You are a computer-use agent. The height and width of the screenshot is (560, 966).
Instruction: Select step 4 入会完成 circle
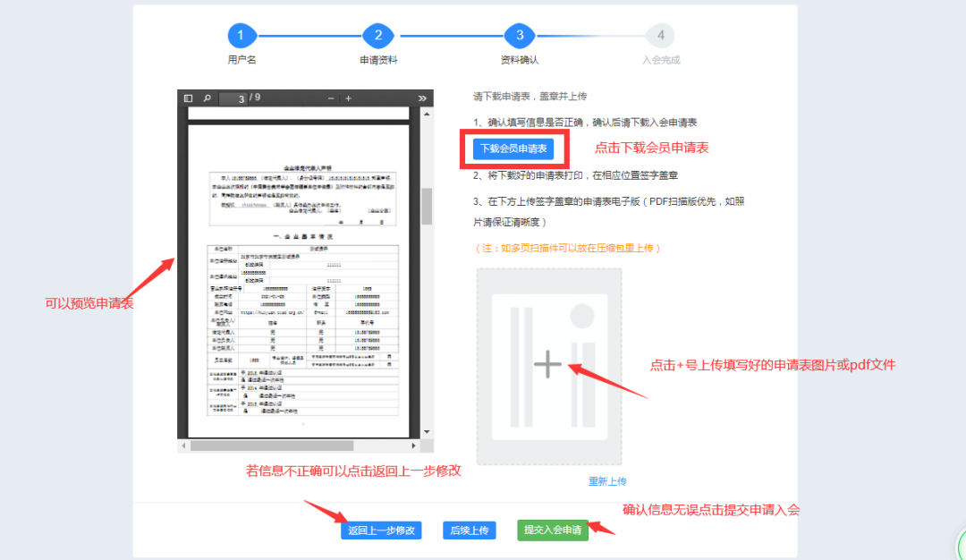[660, 36]
